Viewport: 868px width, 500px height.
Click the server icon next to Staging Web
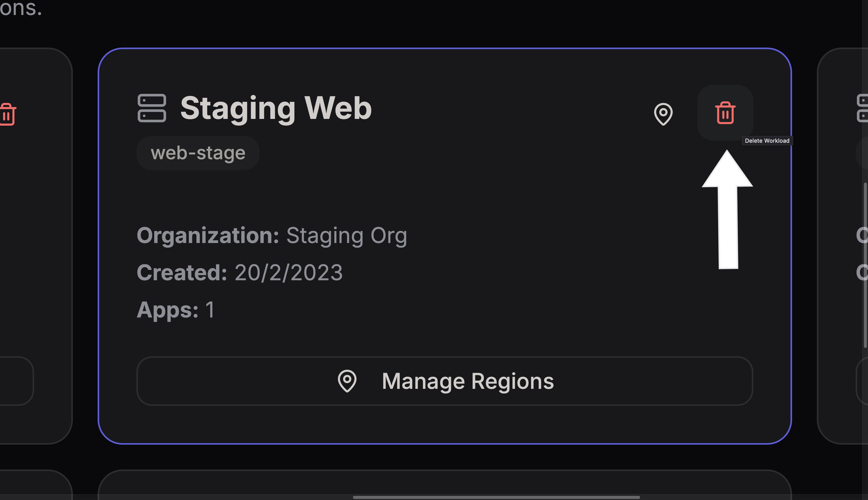[152, 108]
